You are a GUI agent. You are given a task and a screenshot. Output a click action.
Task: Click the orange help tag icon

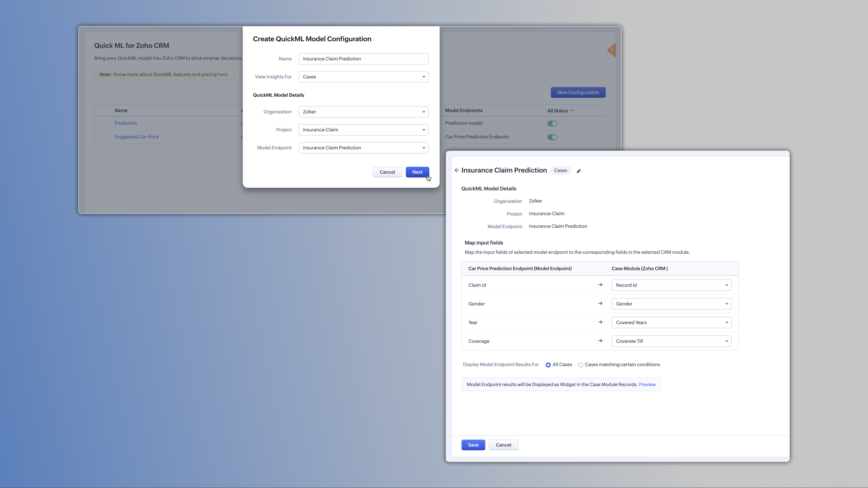611,50
